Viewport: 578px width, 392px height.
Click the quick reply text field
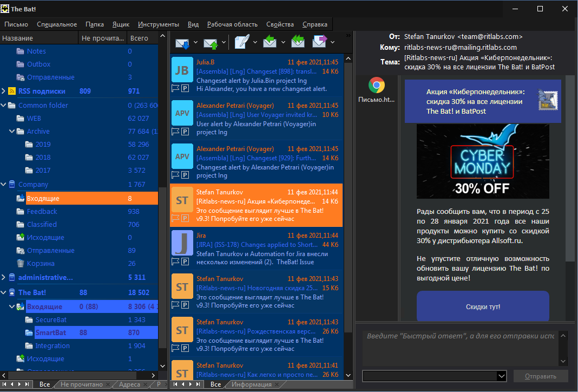tap(461, 348)
